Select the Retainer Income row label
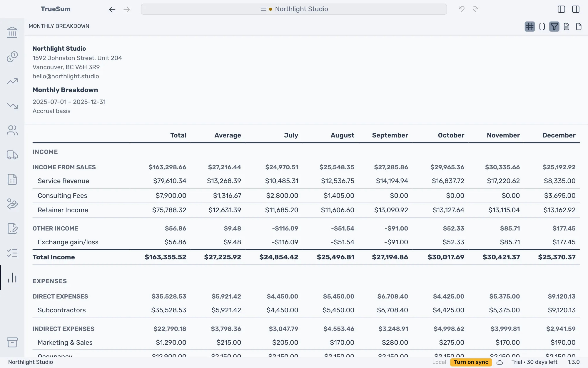Screen dimensions: 588x368 coord(63,210)
